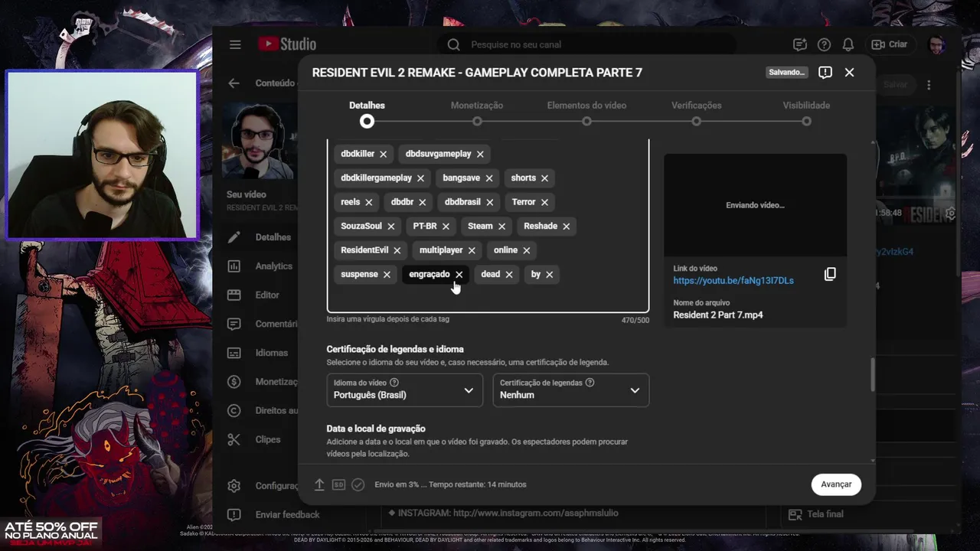
Task: Remove the Terror tag
Action: [x=545, y=202]
